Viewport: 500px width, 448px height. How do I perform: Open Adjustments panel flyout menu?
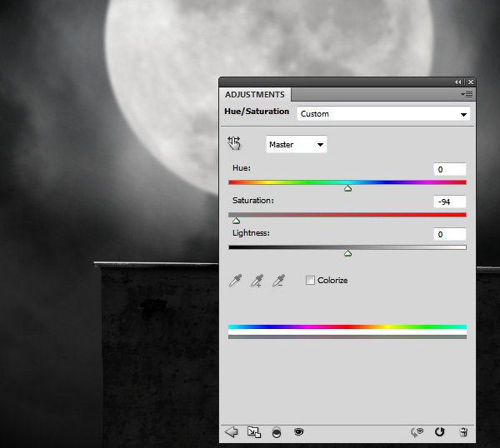(x=467, y=95)
